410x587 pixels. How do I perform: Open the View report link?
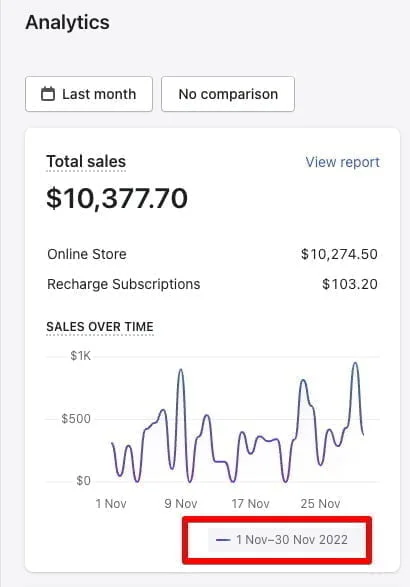[342, 162]
